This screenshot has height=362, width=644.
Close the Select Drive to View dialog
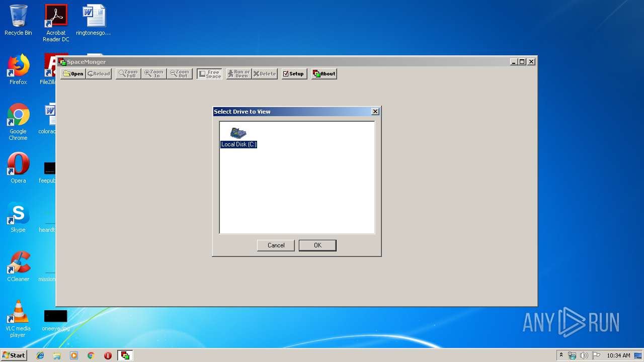click(x=375, y=112)
